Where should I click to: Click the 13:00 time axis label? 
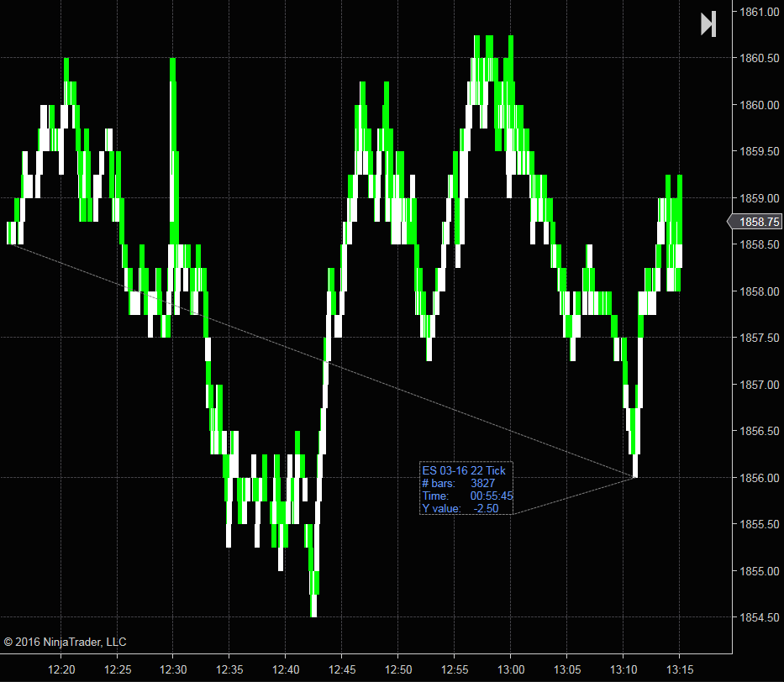point(511,669)
